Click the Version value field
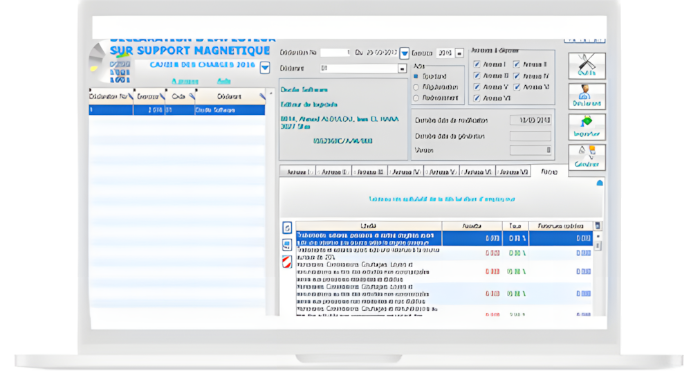This screenshot has height=371, width=700. [530, 150]
